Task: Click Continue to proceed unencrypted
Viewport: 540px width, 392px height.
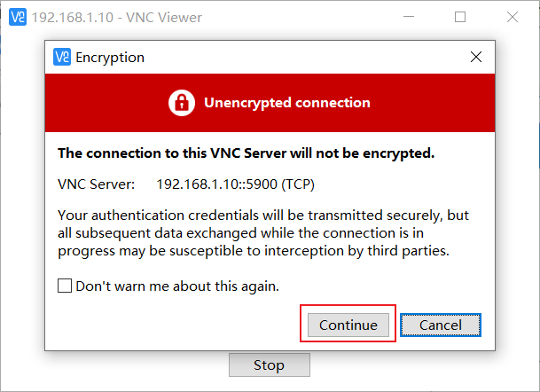Action: [348, 325]
